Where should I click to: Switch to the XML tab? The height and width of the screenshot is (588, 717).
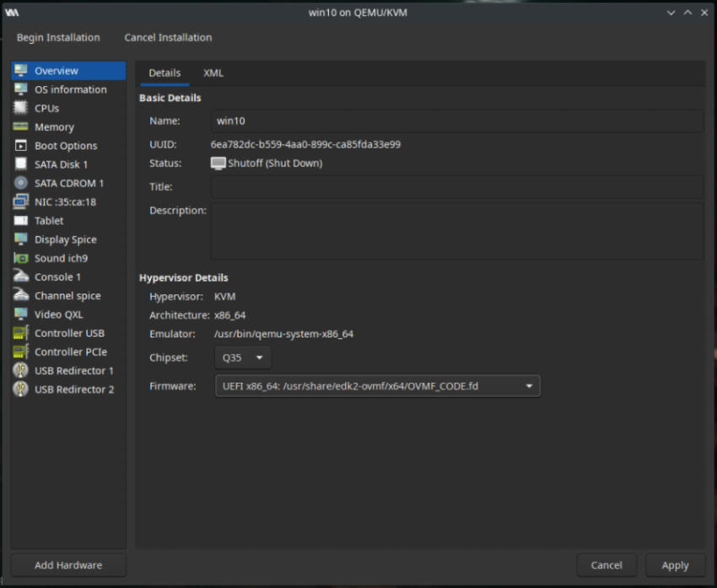[x=213, y=73]
